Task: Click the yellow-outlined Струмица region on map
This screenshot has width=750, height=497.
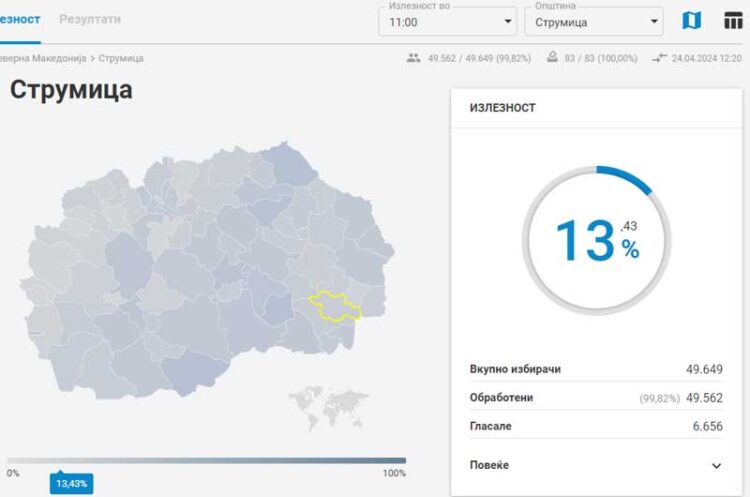Action: pyautogui.click(x=334, y=307)
